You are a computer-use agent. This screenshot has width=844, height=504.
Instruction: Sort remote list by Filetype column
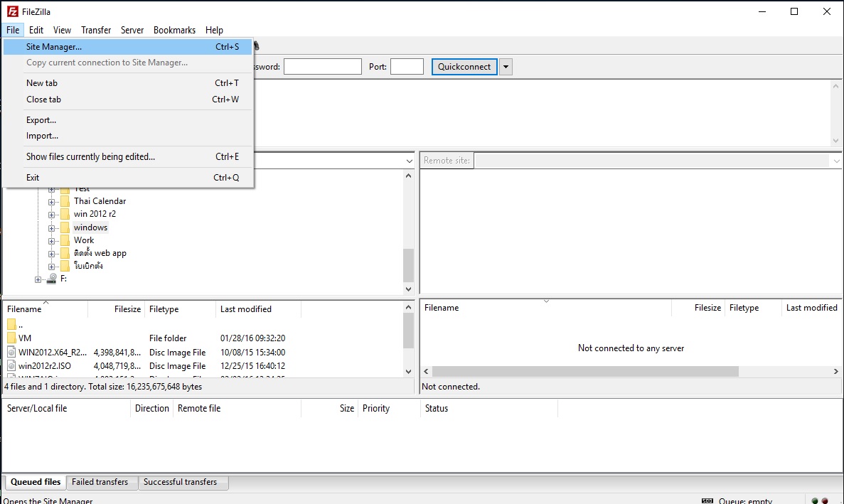click(753, 308)
